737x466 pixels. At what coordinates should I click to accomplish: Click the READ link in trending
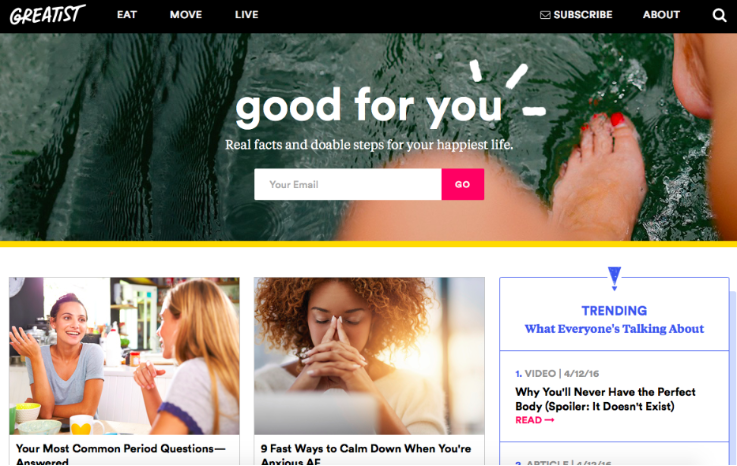(528, 420)
